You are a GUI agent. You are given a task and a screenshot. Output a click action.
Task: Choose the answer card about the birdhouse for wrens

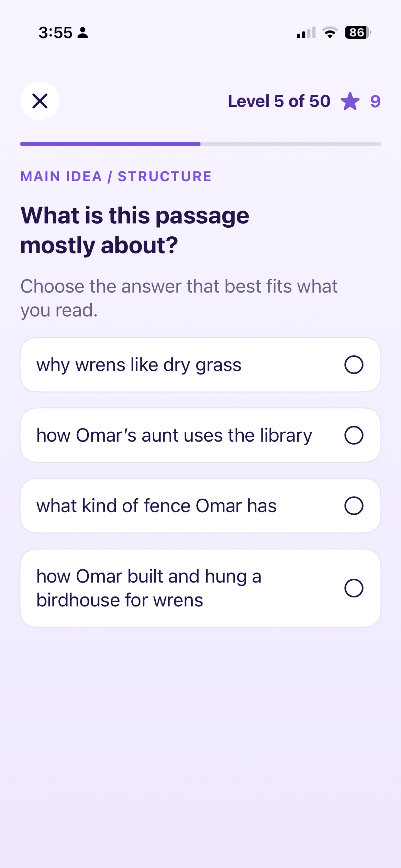point(200,588)
